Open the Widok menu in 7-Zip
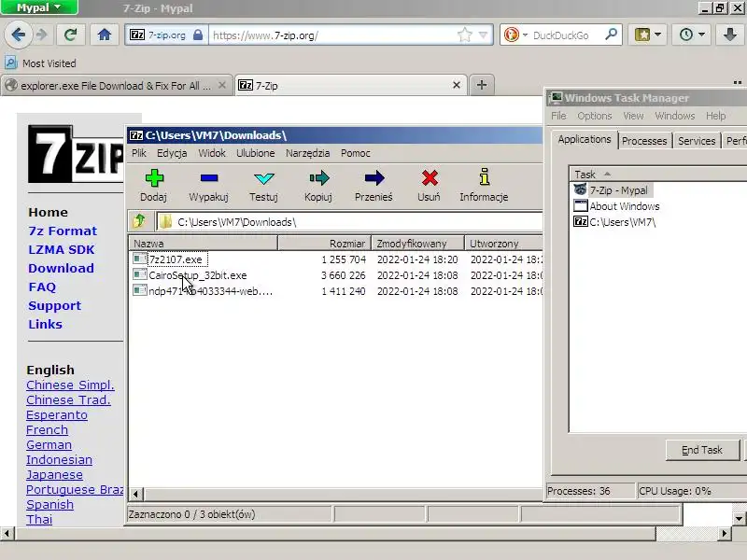 pos(212,153)
